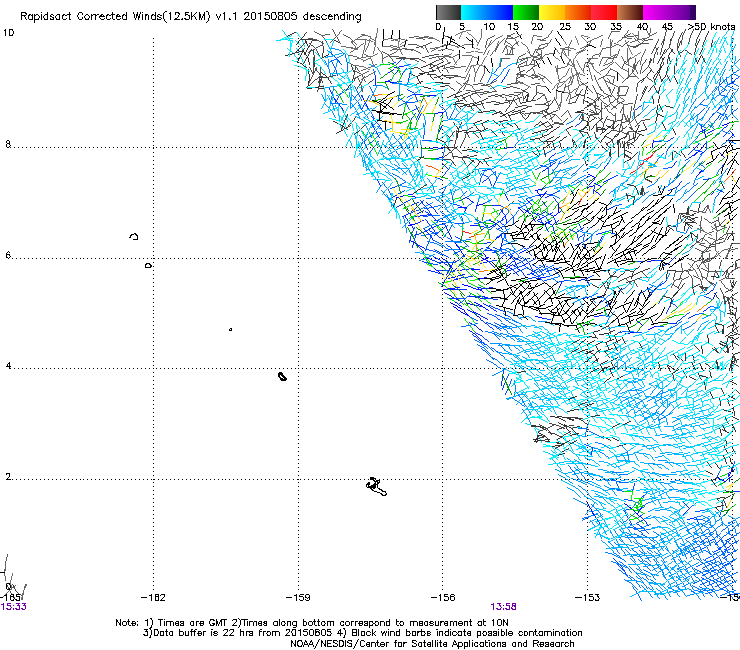Click the NOAA/NESDIS credit line
740x650 pixels.
432,644
